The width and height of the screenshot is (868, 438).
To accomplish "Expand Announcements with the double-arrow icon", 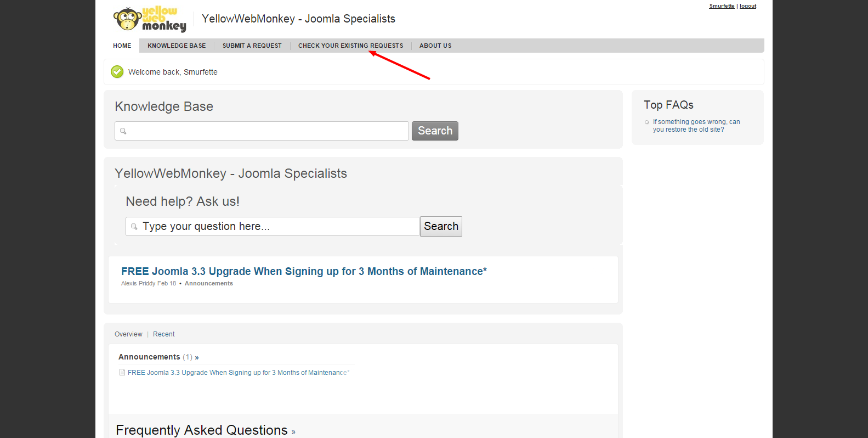I will click(x=197, y=357).
